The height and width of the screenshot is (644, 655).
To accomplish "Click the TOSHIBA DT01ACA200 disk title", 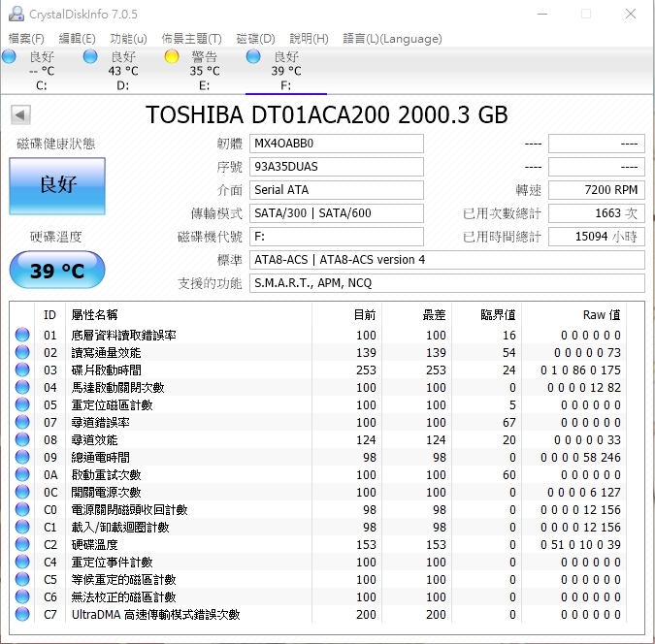I will pyautogui.click(x=327, y=114).
